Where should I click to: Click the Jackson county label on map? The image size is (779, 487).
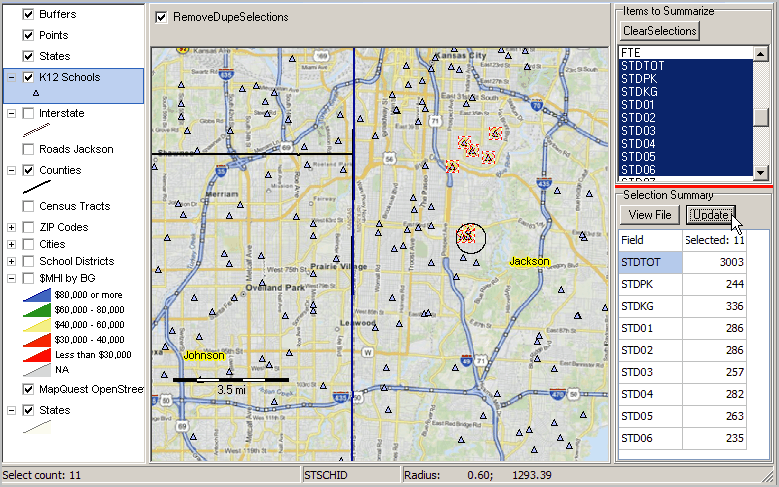(529, 261)
